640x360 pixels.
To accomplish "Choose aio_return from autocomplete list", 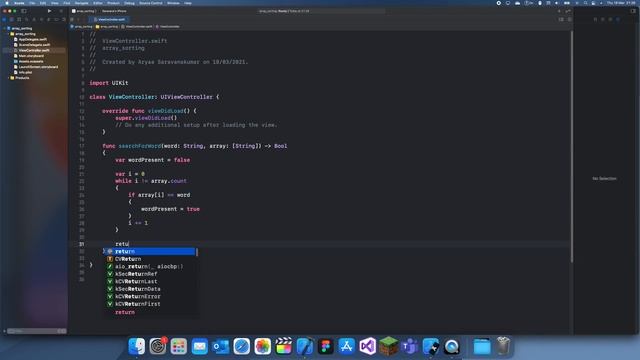I will coord(149,267).
